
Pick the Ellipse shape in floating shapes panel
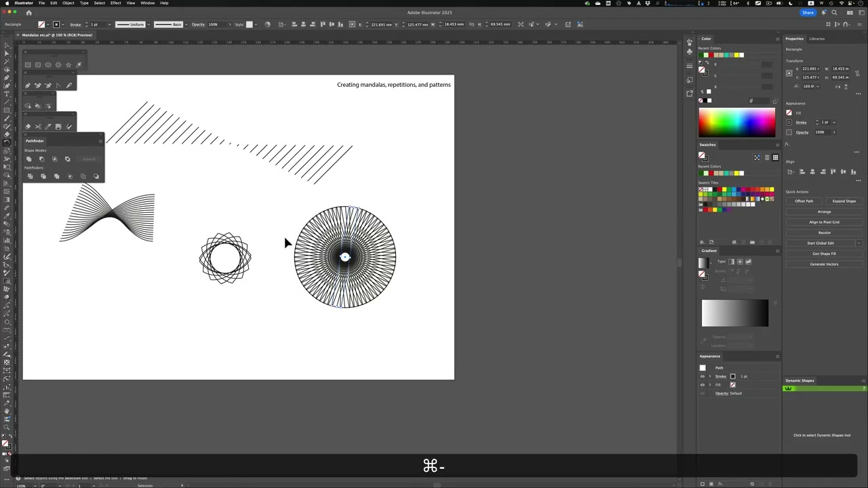click(x=48, y=65)
